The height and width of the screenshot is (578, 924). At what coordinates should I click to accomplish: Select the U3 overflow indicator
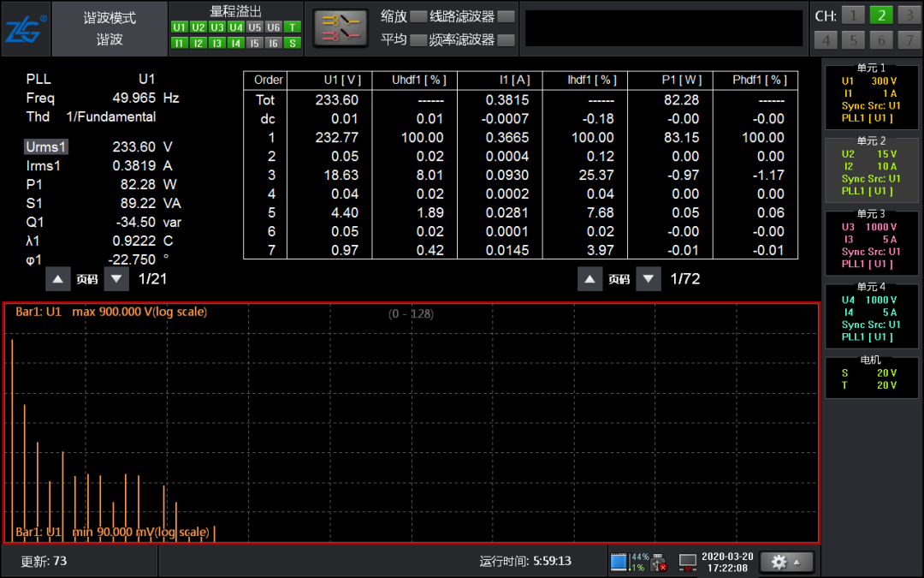coord(216,27)
